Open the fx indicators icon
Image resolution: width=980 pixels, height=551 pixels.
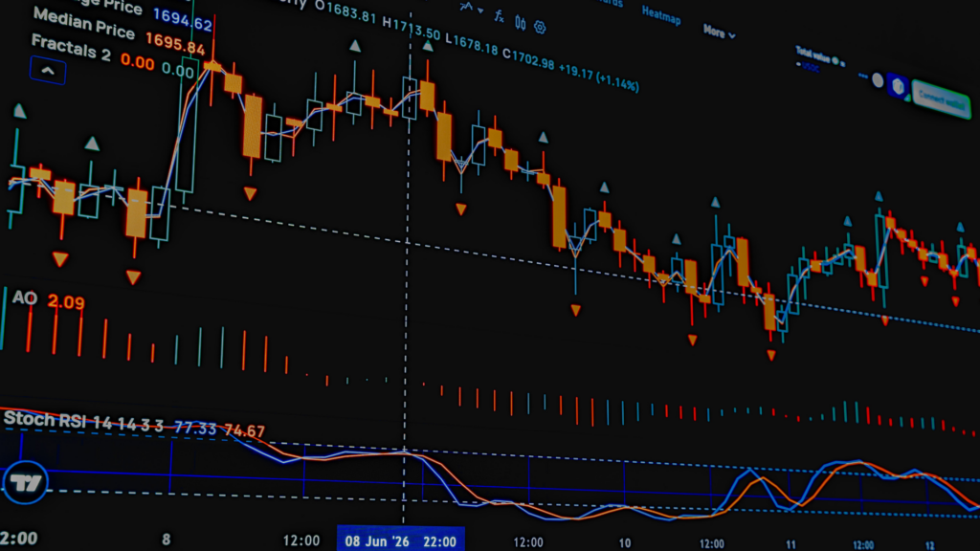[499, 17]
